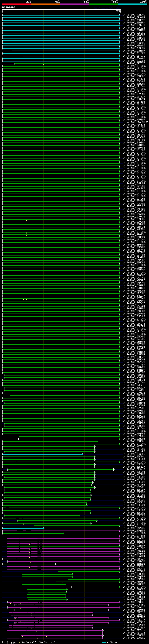Select the UniRef100_O93988 label
The image size is (149, 644).
pos(133,257)
